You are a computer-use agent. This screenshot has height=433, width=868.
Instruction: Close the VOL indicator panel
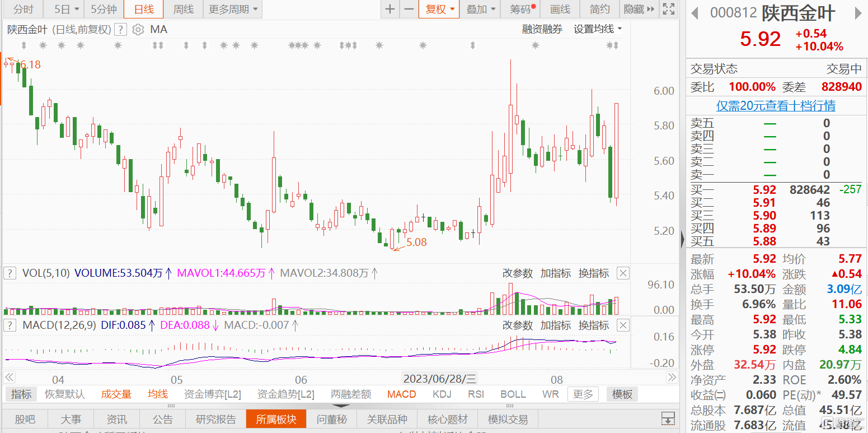[x=623, y=273]
